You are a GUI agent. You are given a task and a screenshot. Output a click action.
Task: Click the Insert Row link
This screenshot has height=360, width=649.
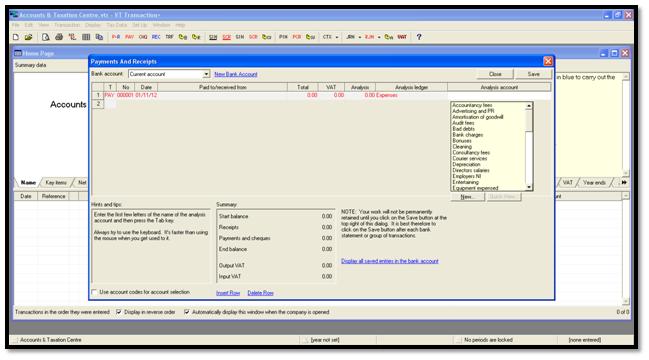228,293
